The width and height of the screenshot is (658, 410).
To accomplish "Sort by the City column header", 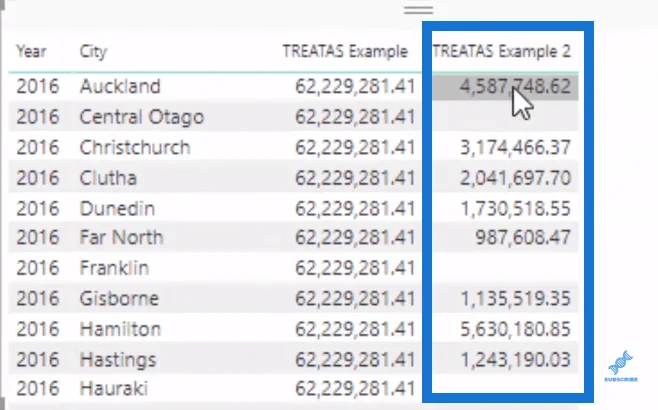I will [94, 52].
